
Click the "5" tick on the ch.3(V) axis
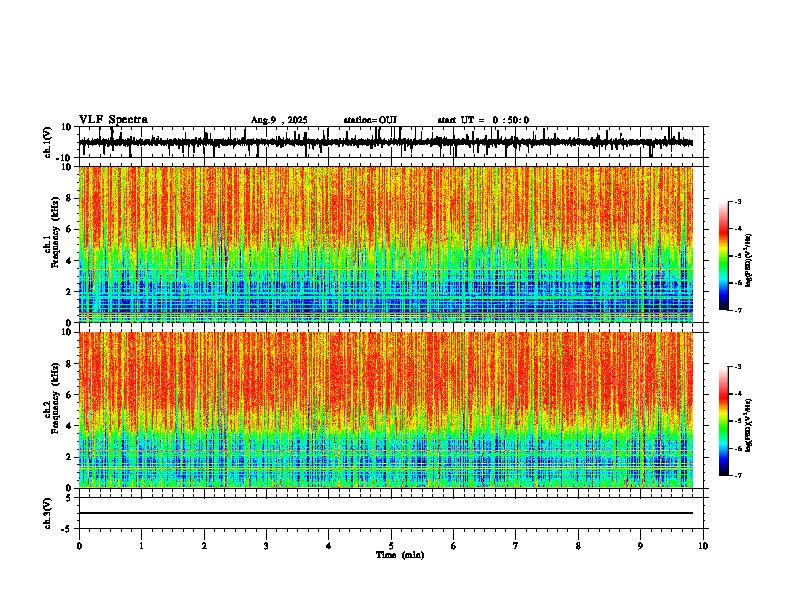coord(69,498)
